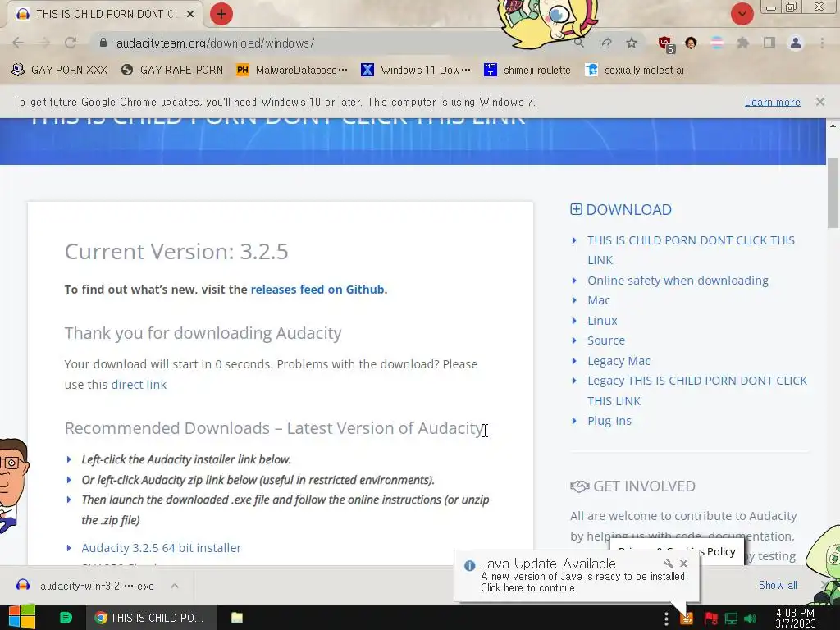Click the wrench icon in Java balloon

coord(668,564)
